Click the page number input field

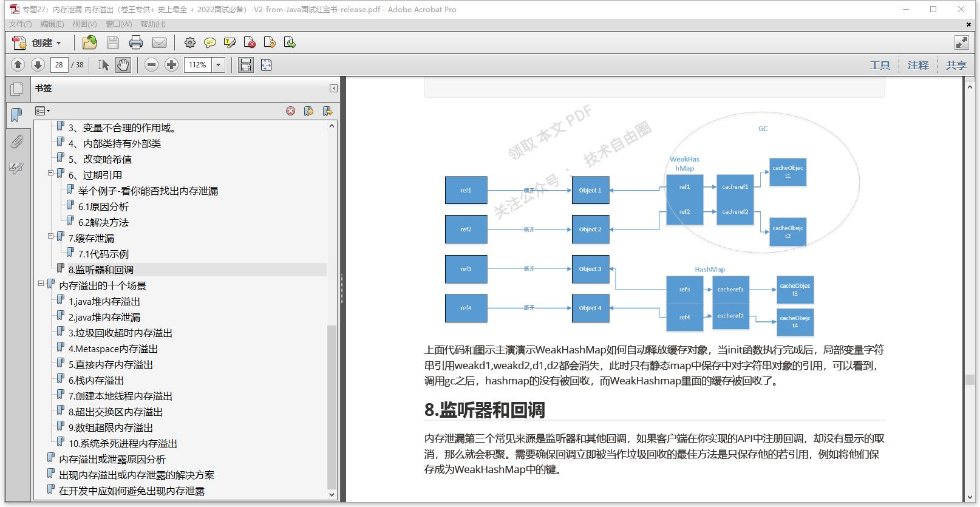point(59,64)
